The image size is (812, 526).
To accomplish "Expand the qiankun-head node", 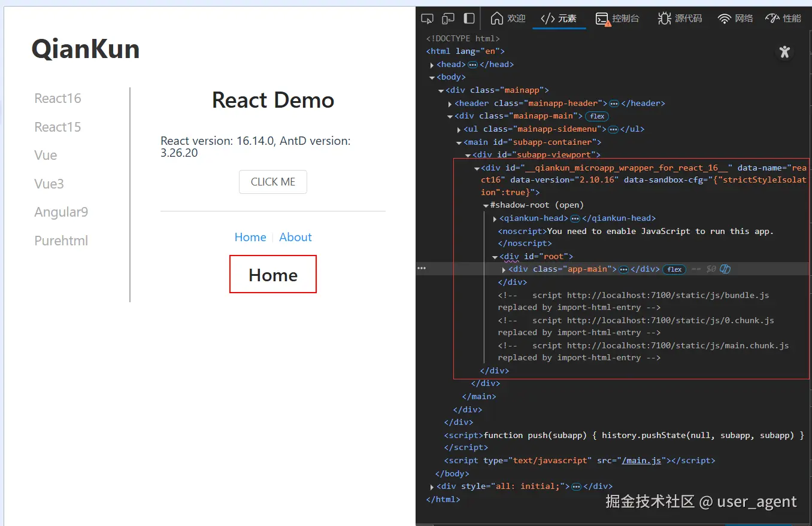I will click(495, 218).
